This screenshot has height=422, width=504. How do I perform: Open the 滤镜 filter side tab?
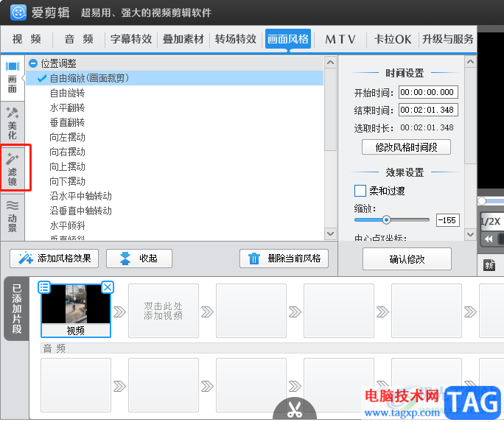(x=13, y=169)
